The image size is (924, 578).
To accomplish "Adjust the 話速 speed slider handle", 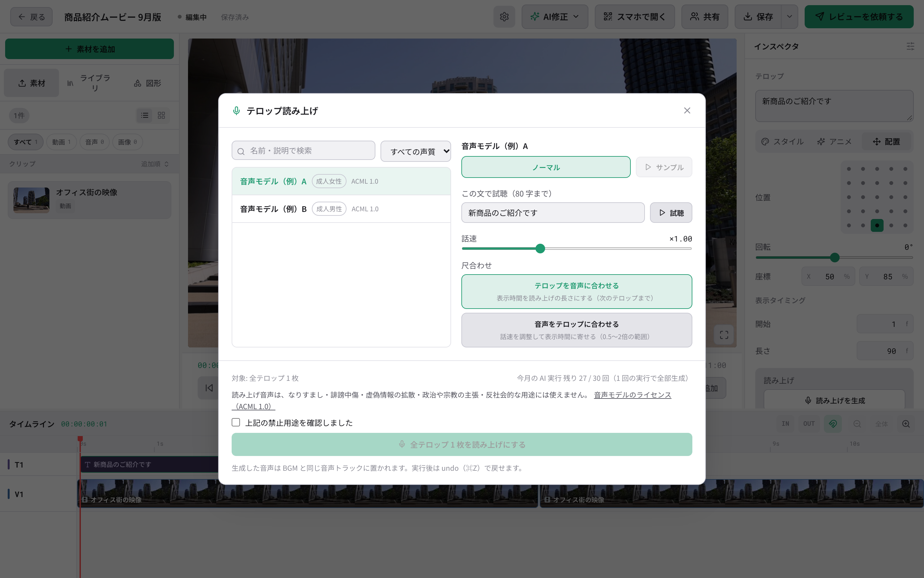I will point(540,249).
